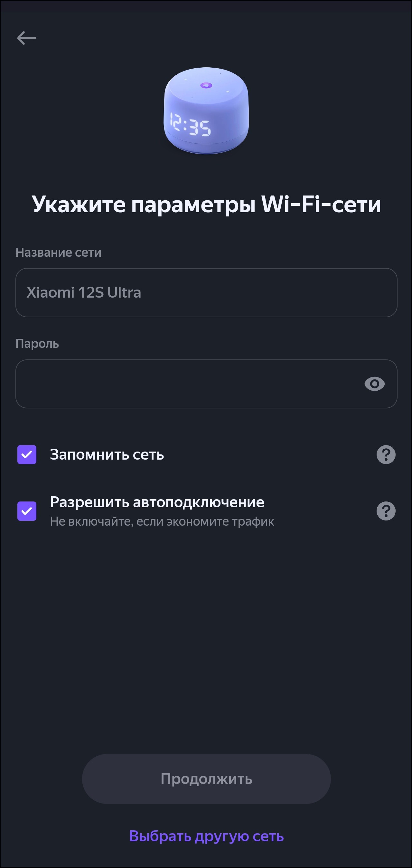This screenshot has width=412, height=868.
Task: Click into the empty password field
Action: click(x=189, y=384)
